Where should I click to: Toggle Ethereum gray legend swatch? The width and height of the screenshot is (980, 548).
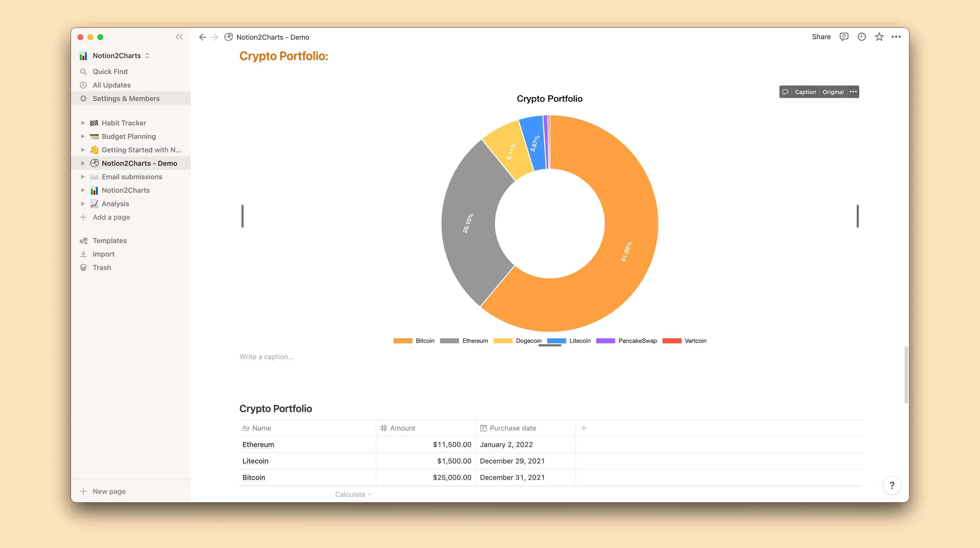click(x=449, y=341)
